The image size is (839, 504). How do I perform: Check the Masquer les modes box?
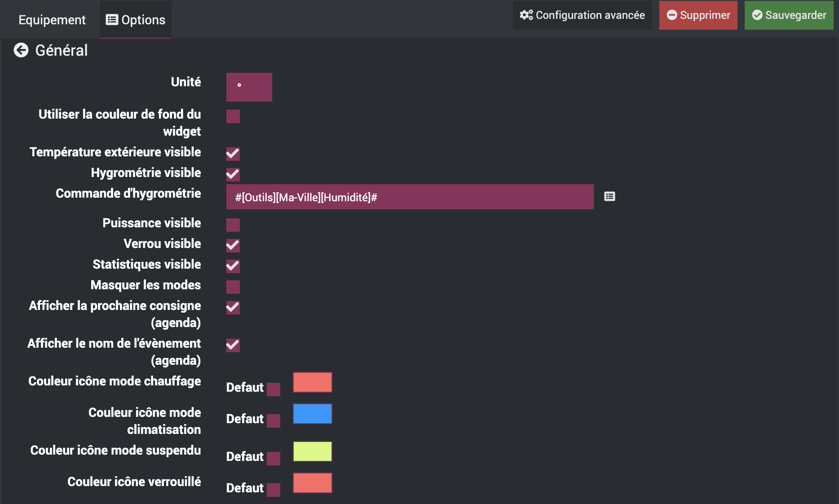pos(233,287)
